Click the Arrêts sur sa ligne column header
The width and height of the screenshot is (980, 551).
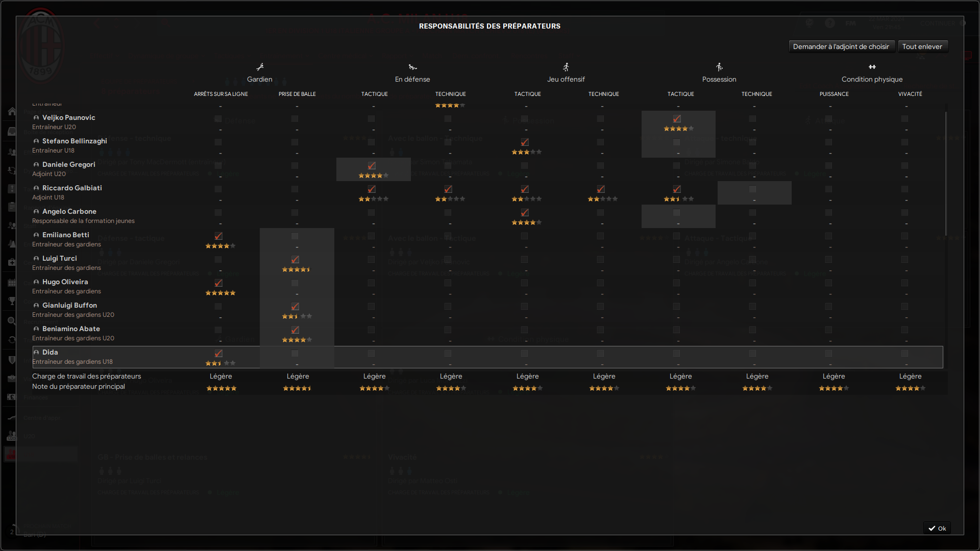tap(221, 94)
